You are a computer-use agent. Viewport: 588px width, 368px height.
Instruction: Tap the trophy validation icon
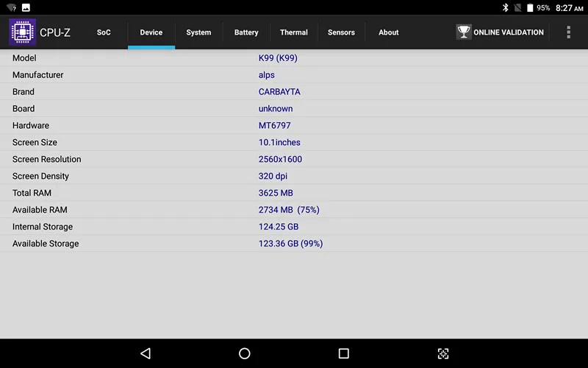coord(464,32)
